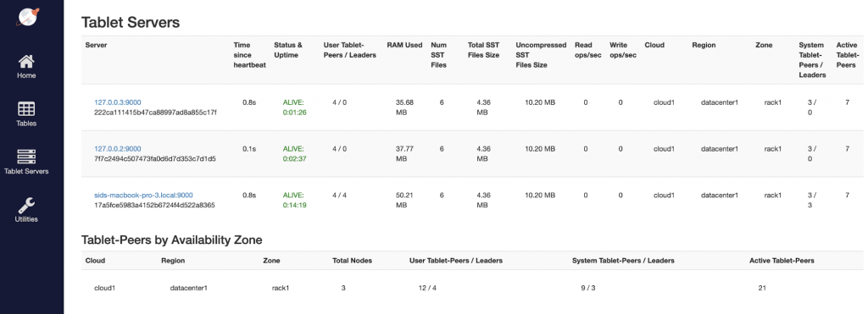Click ALIVE: 0:01:26 status

[x=294, y=107]
